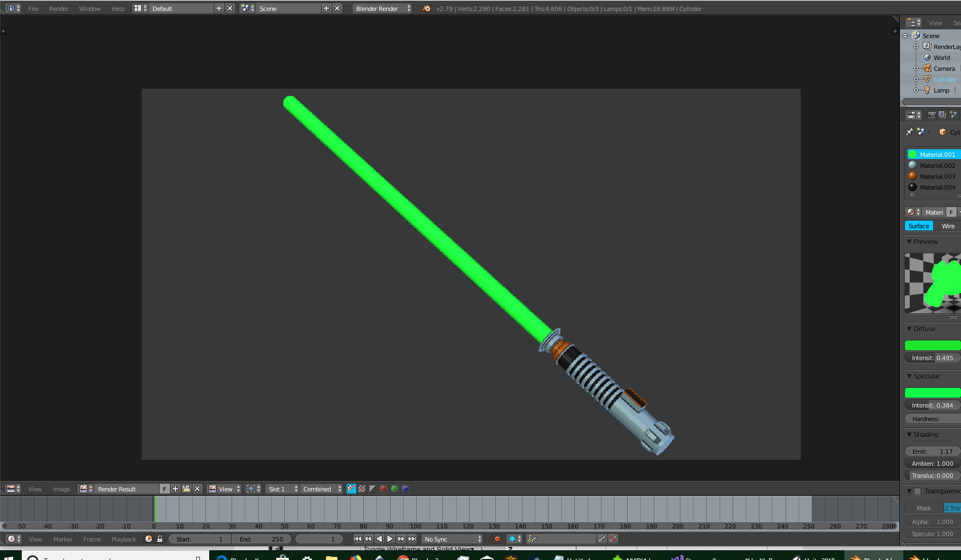Collapse the Preview panel

coord(909,242)
